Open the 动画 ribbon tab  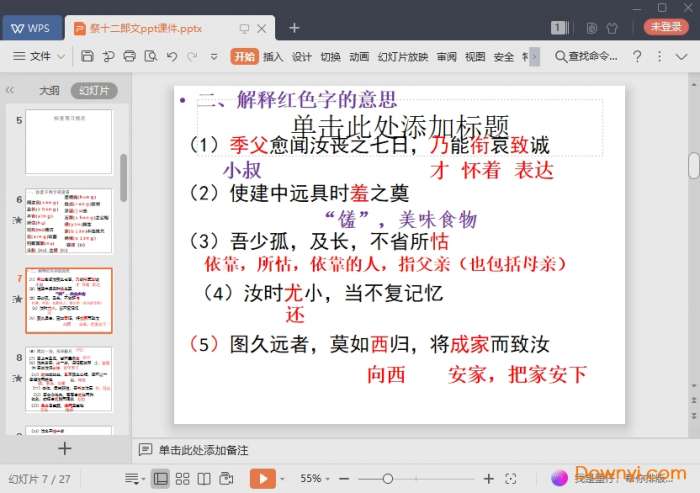[359, 57]
